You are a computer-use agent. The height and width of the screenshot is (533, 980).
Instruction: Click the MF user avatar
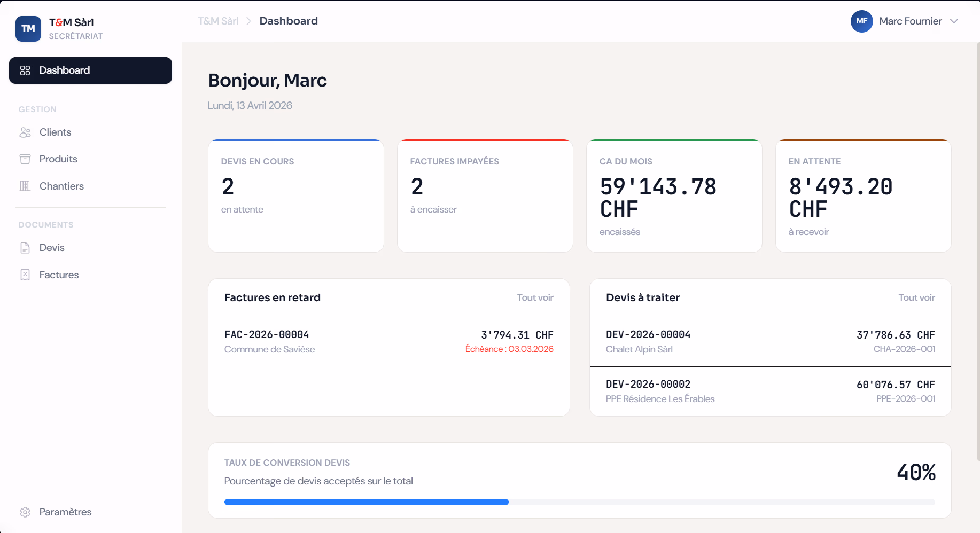tap(861, 21)
